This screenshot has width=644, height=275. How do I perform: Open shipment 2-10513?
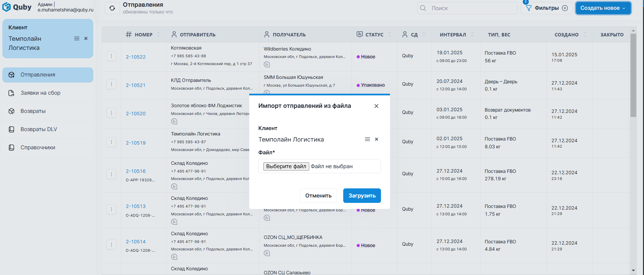(136, 206)
